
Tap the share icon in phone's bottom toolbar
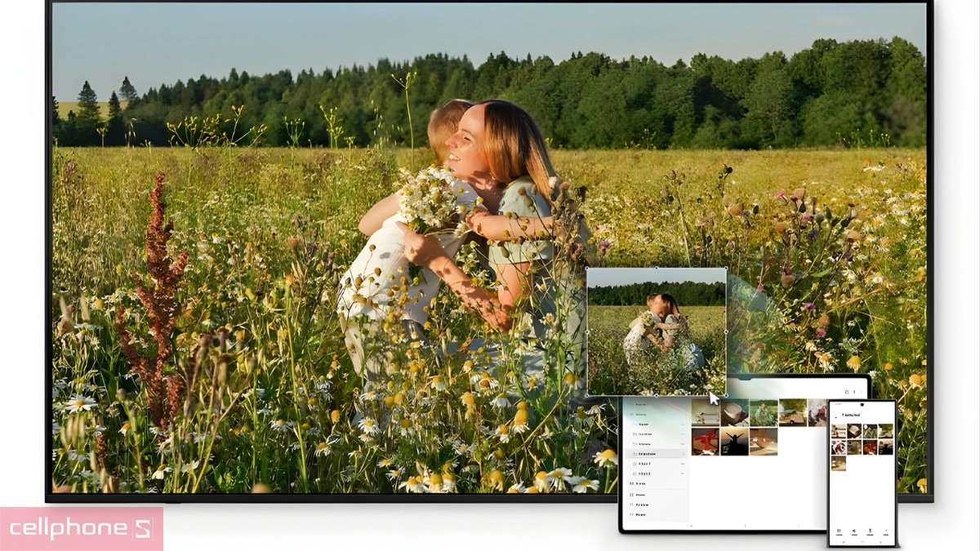tap(853, 531)
